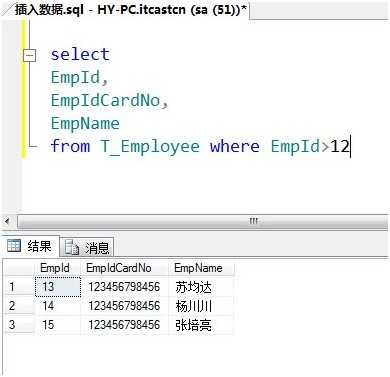Select card number cell in row 3
The height and width of the screenshot is (377, 390).
pos(124,325)
